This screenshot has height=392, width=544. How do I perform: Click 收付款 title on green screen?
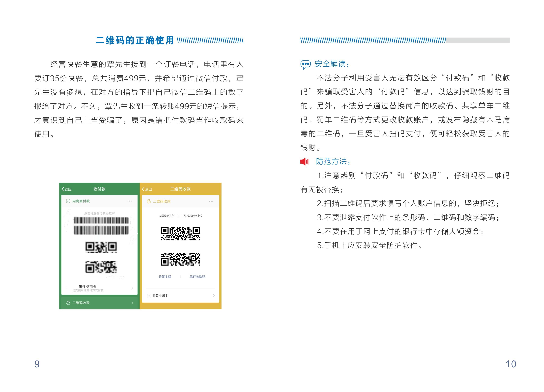[x=99, y=189]
